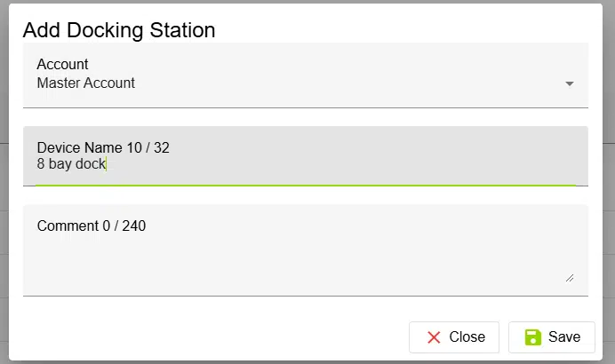
Task: Click the floppy disk Save icon
Action: [533, 336]
